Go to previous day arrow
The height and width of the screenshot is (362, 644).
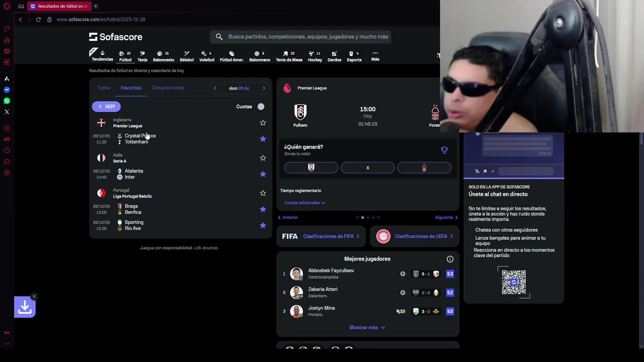tap(215, 88)
